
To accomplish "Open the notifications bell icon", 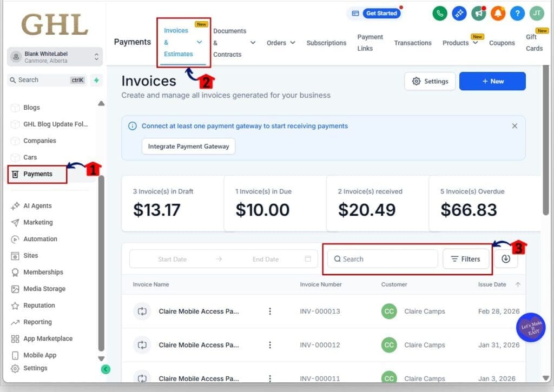I will [x=498, y=13].
